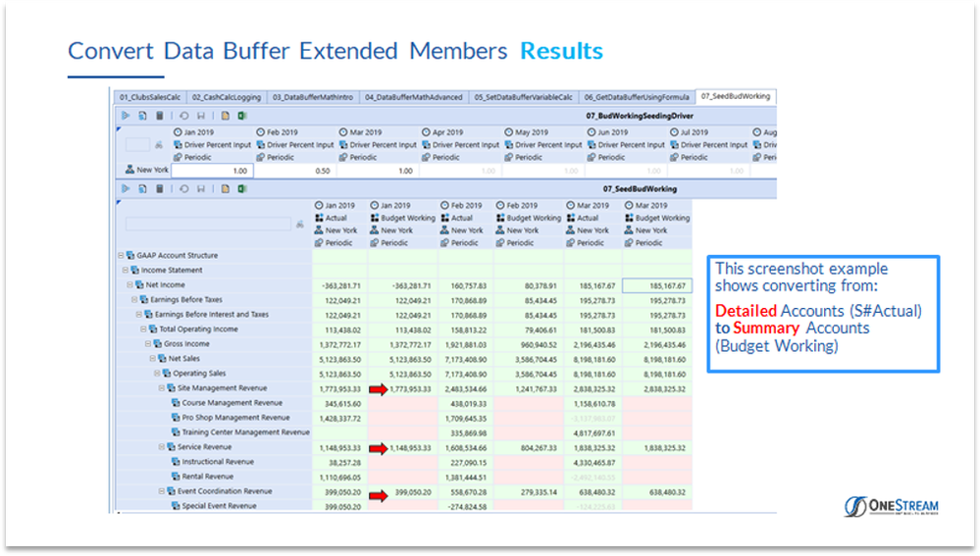
Task: Click the notes page icon in lower toolbar
Action: pos(225,188)
